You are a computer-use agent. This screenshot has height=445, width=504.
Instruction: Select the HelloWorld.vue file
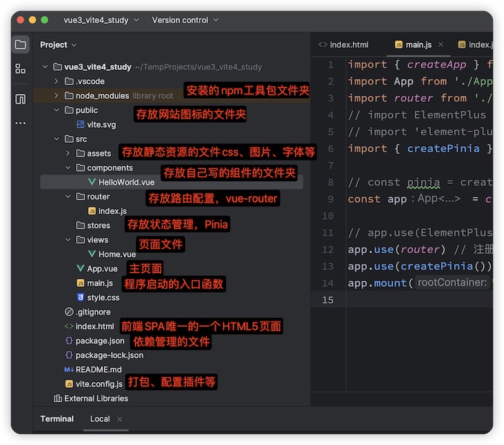171,182
